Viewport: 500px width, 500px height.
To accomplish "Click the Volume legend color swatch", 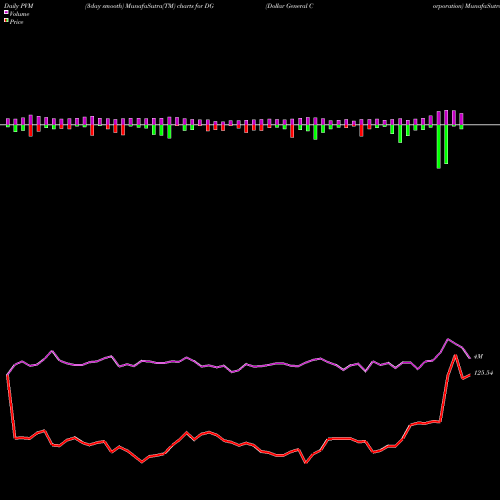I will (x=6, y=12).
